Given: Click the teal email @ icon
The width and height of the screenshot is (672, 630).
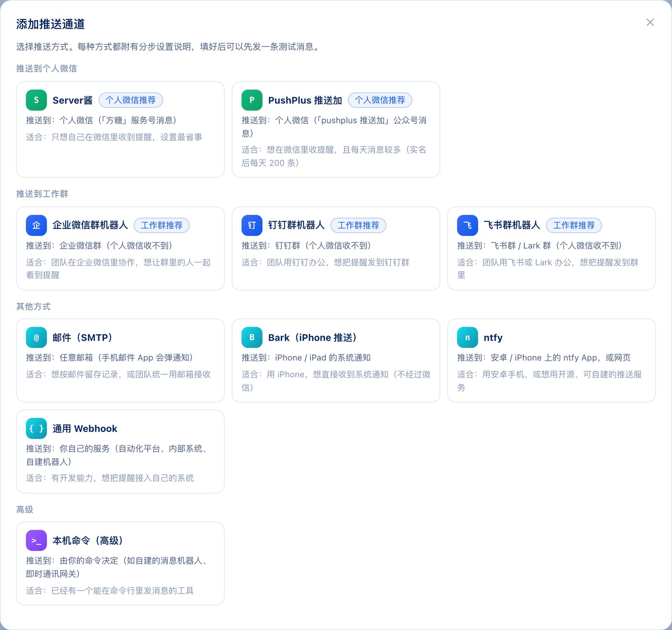Looking at the screenshot, I should tap(36, 337).
